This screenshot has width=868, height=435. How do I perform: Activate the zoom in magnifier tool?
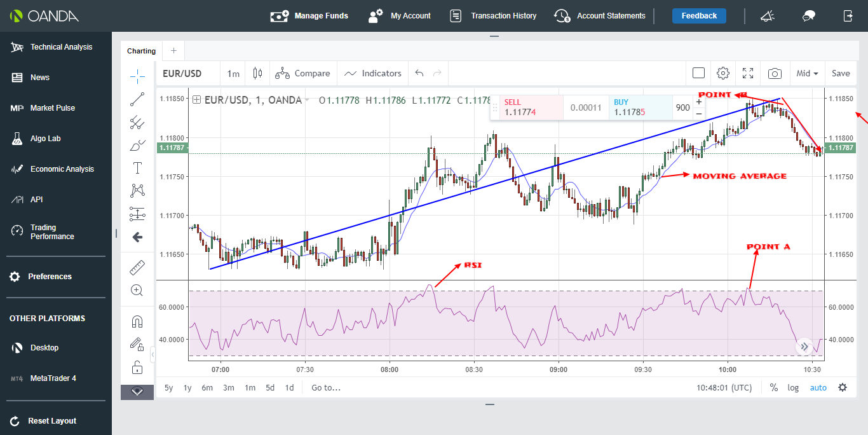pos(137,291)
